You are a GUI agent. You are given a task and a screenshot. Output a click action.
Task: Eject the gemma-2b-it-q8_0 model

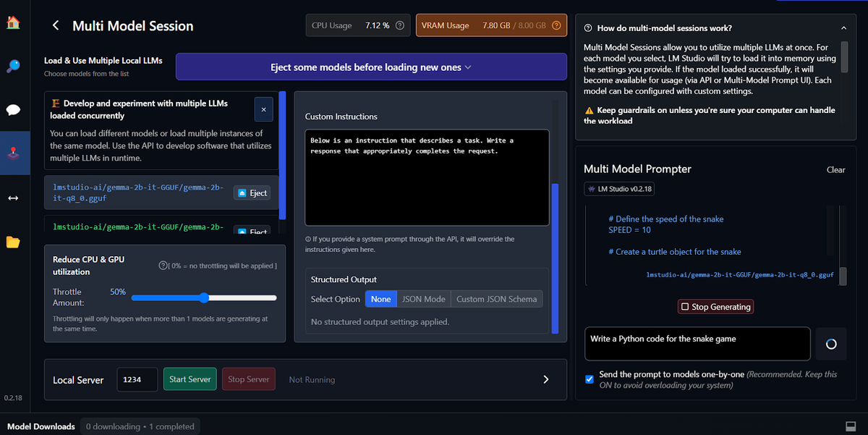253,193
